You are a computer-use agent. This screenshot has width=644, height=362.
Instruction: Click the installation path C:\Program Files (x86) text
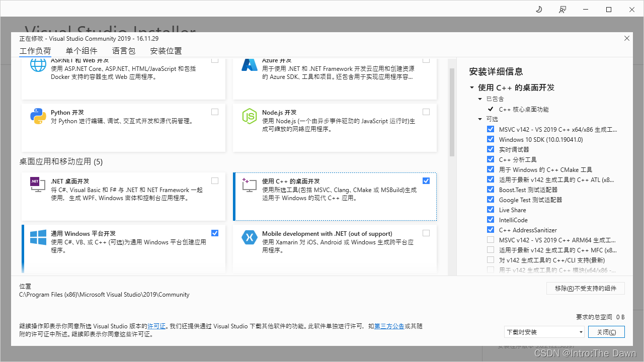tap(104, 295)
